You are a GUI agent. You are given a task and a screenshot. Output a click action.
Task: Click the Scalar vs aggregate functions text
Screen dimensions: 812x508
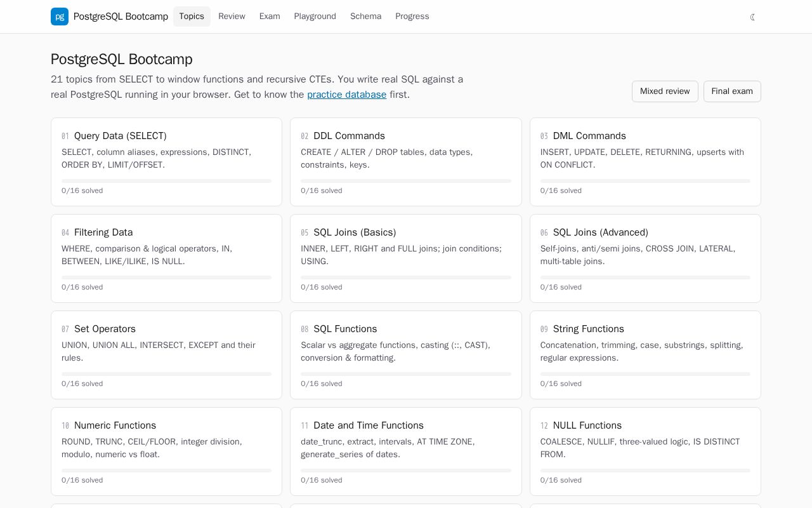(x=395, y=352)
